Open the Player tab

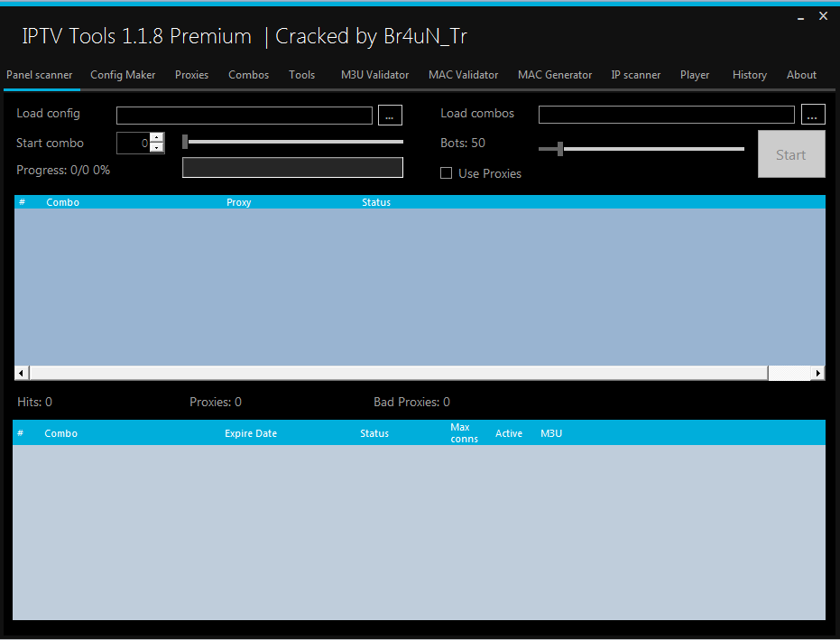[x=695, y=75]
